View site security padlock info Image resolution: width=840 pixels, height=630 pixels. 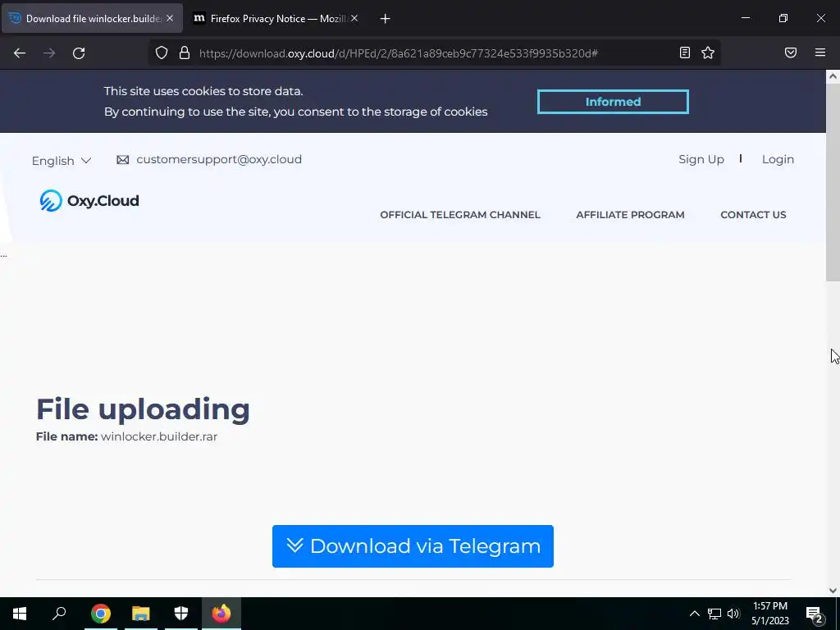pos(185,52)
